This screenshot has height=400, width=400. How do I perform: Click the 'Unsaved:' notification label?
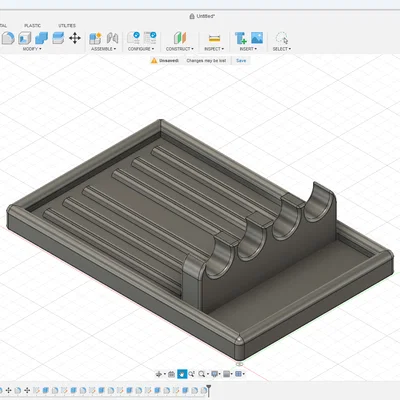coord(169,61)
